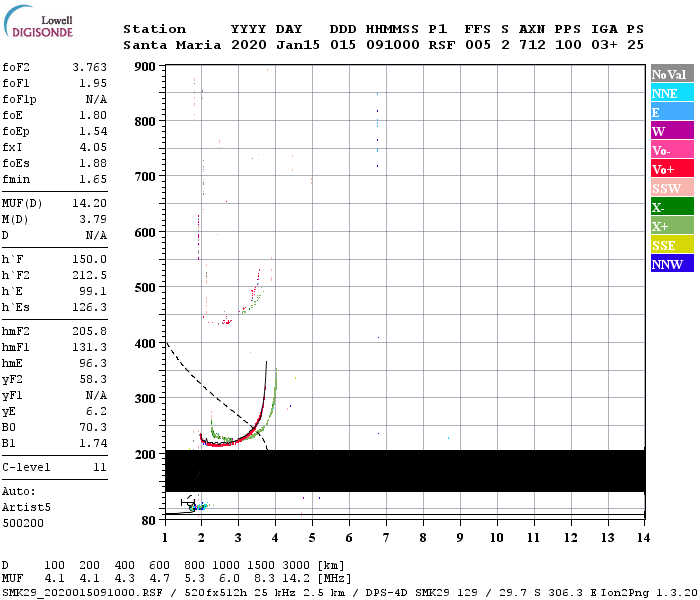Click the MUF 8.3 value for 1500 km
The width and height of the screenshot is (700, 600).
point(264,579)
